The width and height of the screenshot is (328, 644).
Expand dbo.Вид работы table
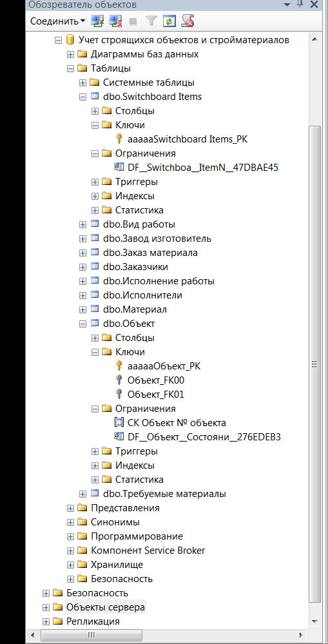pyautogui.click(x=82, y=225)
